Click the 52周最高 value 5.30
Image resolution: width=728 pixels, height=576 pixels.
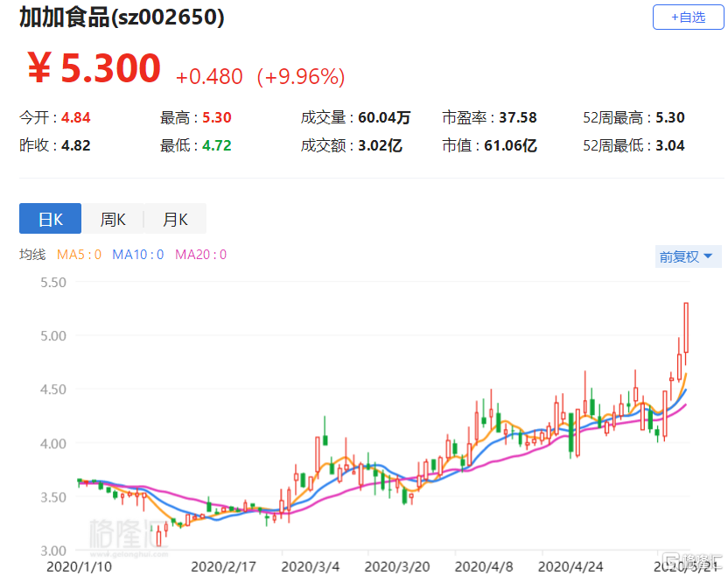tap(670, 117)
